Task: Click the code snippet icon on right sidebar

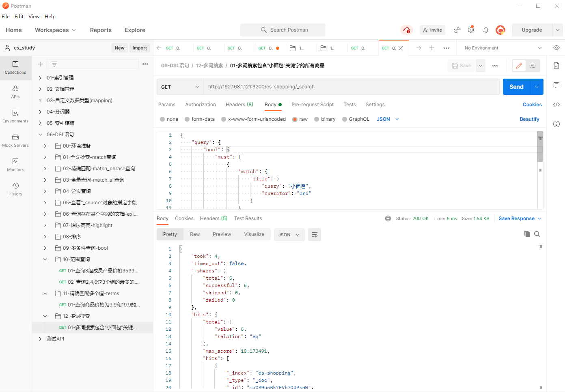Action: [556, 105]
